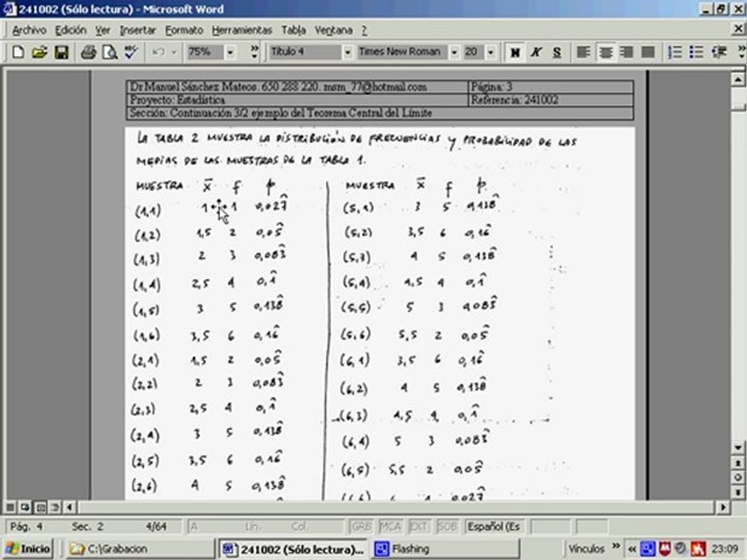Open the Título 4 style dropdown
The height and width of the screenshot is (560, 747).
pyautogui.click(x=348, y=52)
